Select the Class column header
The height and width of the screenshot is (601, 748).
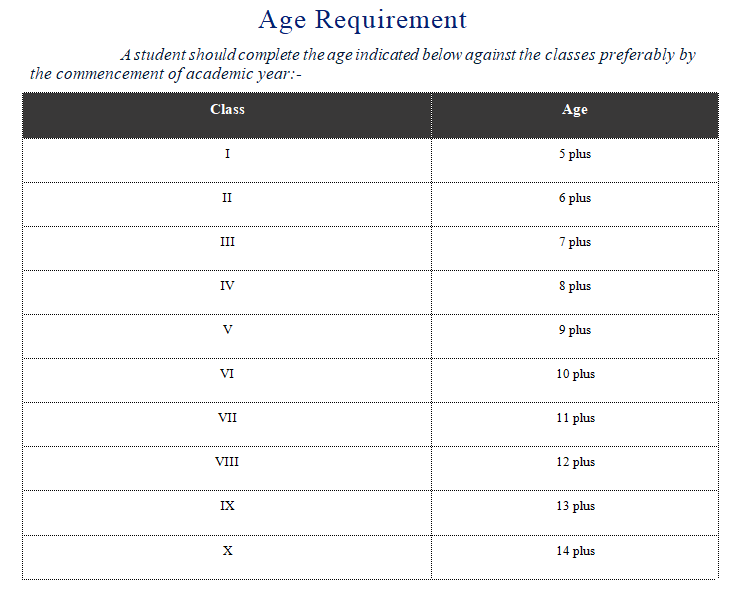(227, 115)
